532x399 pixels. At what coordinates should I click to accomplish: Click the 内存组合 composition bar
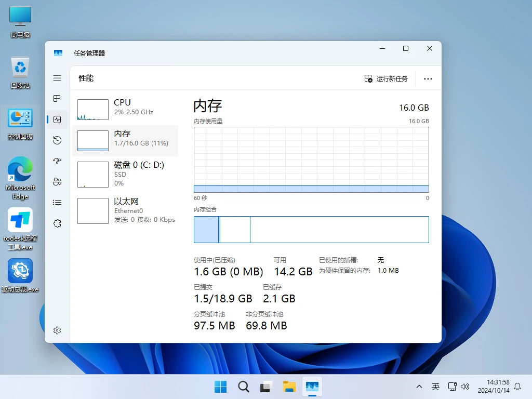[312, 230]
